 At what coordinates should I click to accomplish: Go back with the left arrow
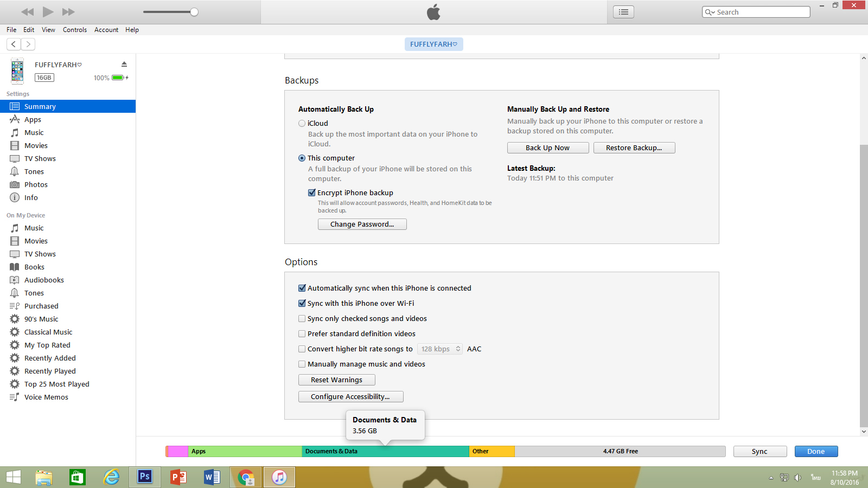click(14, 44)
